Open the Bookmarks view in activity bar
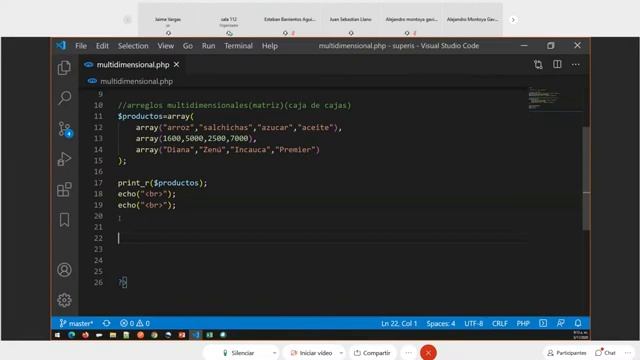The height and width of the screenshot is (360, 640). (x=64, y=220)
